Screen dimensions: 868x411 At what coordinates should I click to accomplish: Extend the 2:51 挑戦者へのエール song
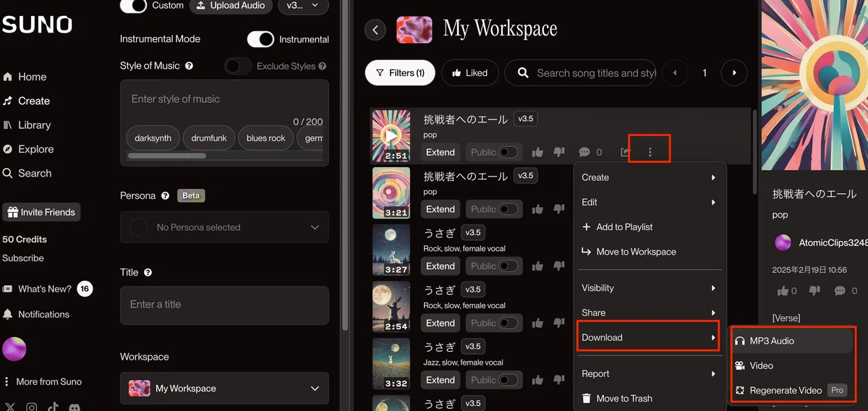[x=441, y=152]
